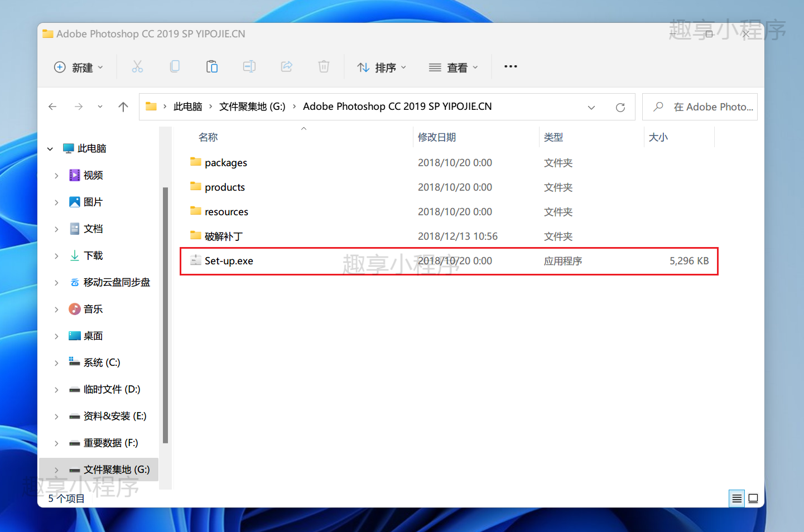This screenshot has height=532, width=804.
Task: Expand the 资料&安装 (E:) drive node
Action: click(x=56, y=417)
